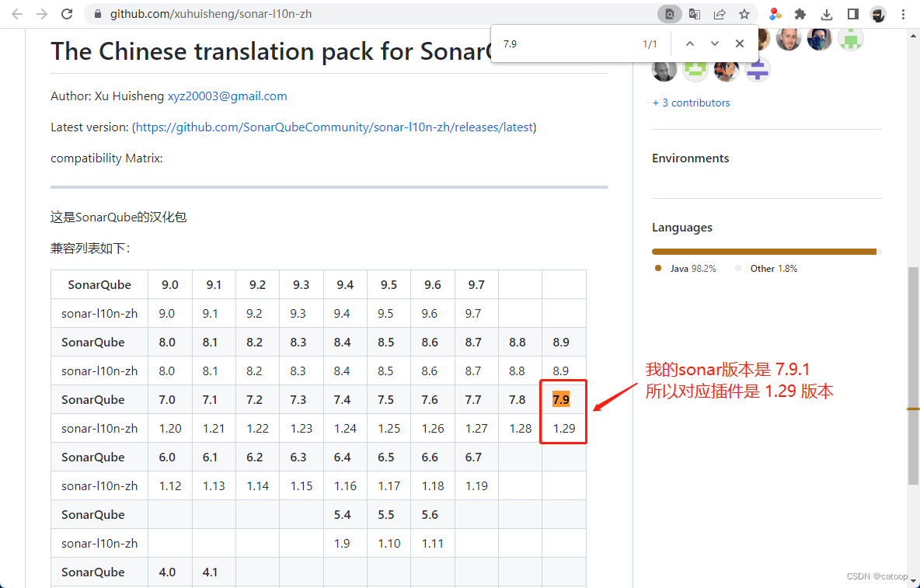Open the anime character contributor avatar
The height and width of the screenshot is (588, 920).
pos(726,70)
